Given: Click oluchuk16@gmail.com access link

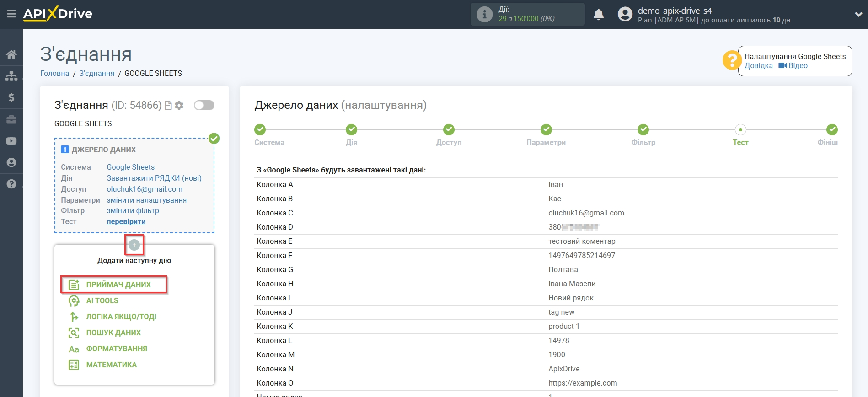Looking at the screenshot, I should coord(145,189).
